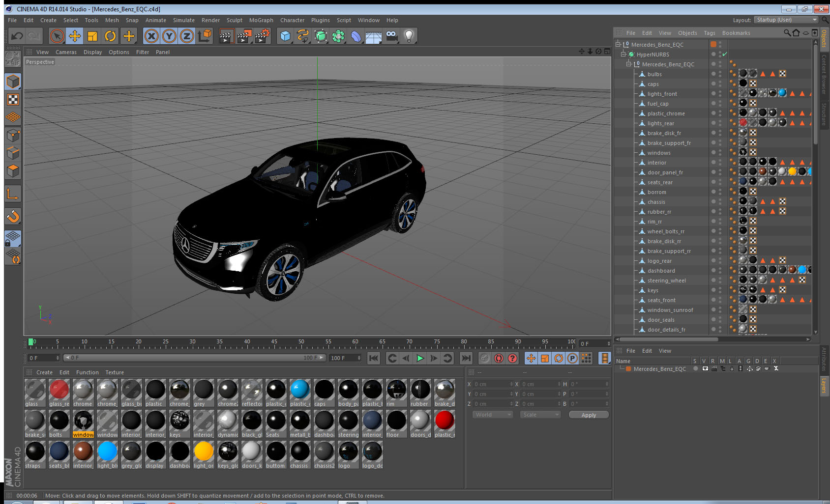
Task: Open the Object Manager Tags menu
Action: pos(710,33)
